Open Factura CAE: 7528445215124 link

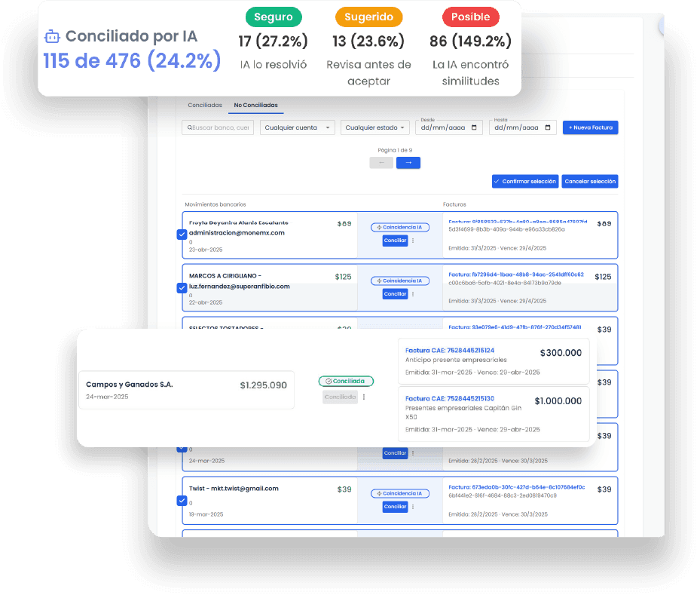pos(450,351)
